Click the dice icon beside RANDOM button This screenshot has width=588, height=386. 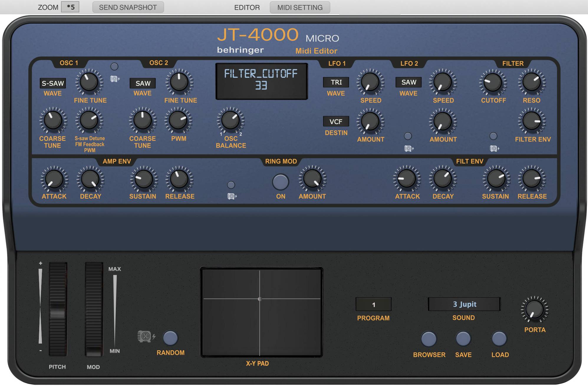click(146, 336)
